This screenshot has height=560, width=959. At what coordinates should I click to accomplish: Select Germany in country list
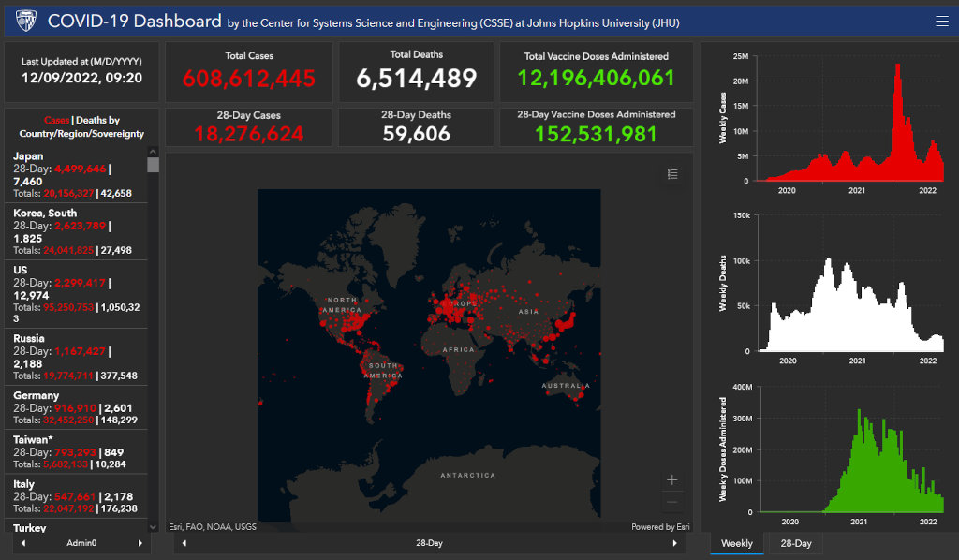point(76,407)
